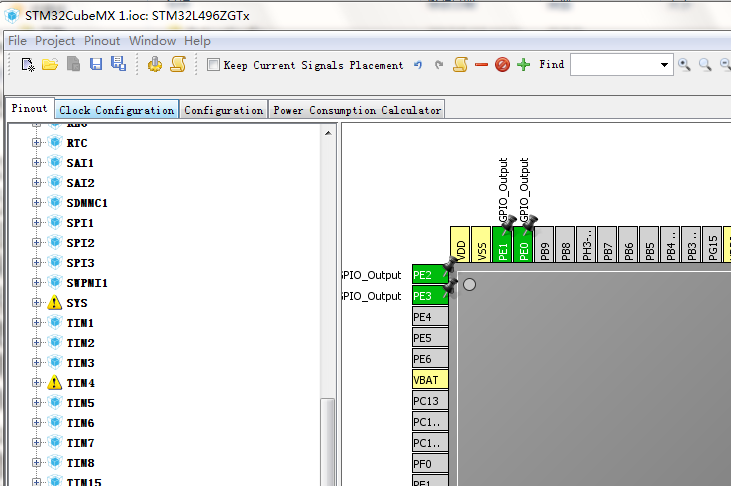Click the peripheral tree scrollbar thumb

(x=328, y=441)
